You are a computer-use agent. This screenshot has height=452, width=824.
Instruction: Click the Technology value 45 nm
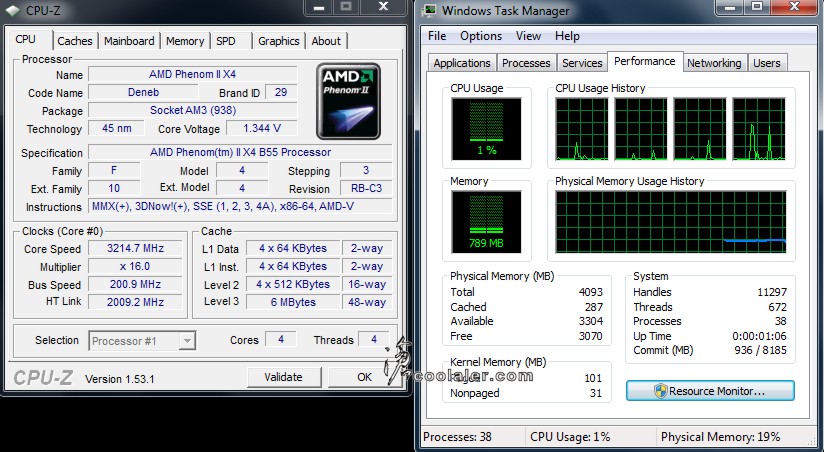116,128
